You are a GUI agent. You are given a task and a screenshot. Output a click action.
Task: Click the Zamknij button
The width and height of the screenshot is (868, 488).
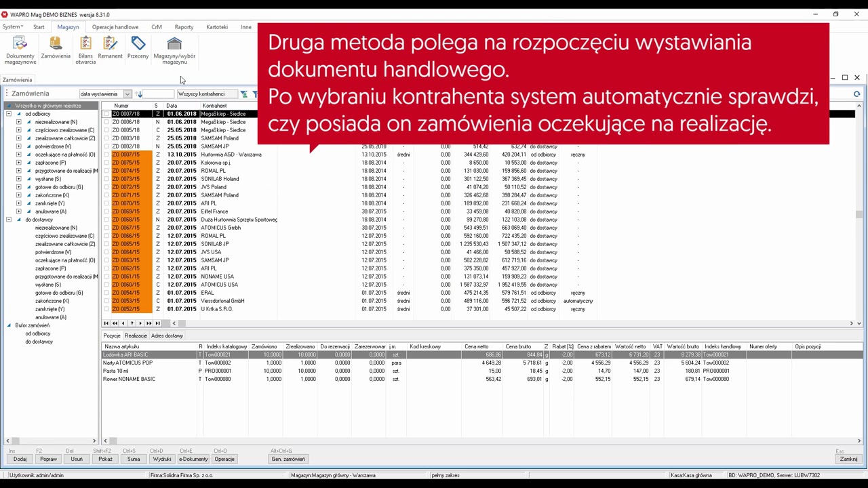click(848, 459)
